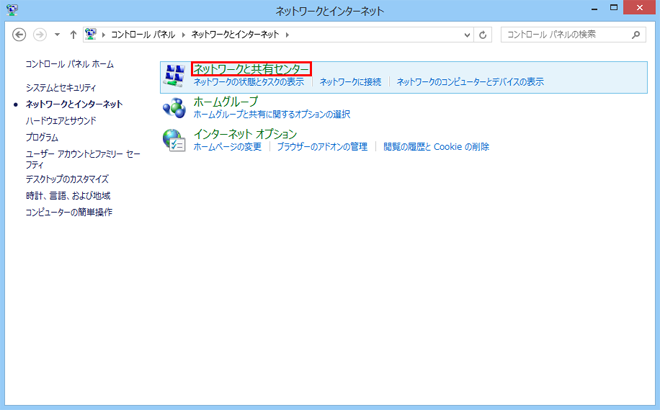The width and height of the screenshot is (660, 410).
Task: Click 閲覧の履歴と Cookie の削除 link
Action: tap(436, 146)
